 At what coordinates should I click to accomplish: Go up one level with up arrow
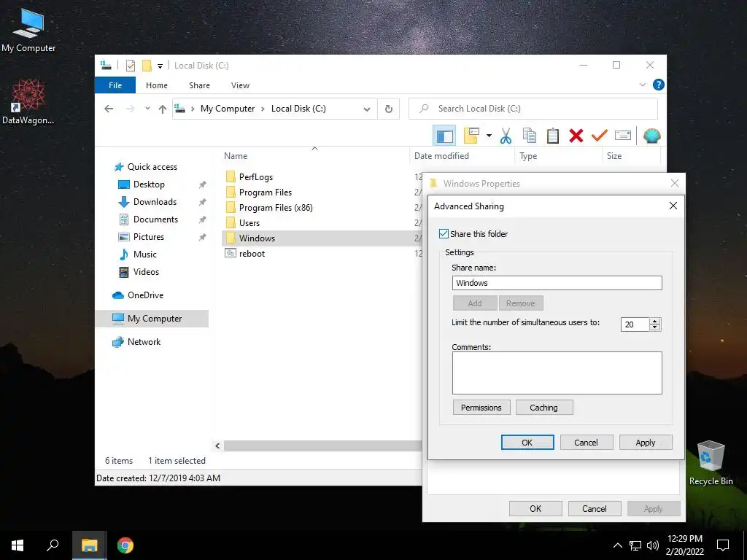click(163, 109)
